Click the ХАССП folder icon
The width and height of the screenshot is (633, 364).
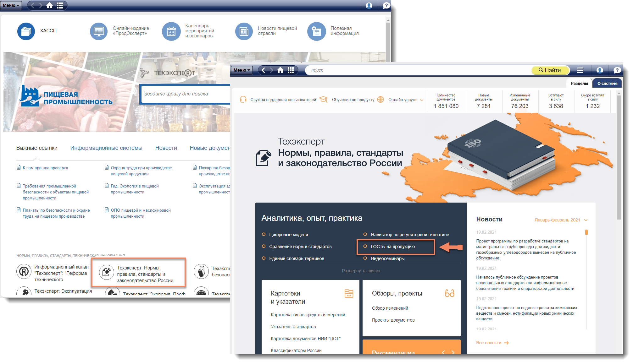(x=26, y=31)
